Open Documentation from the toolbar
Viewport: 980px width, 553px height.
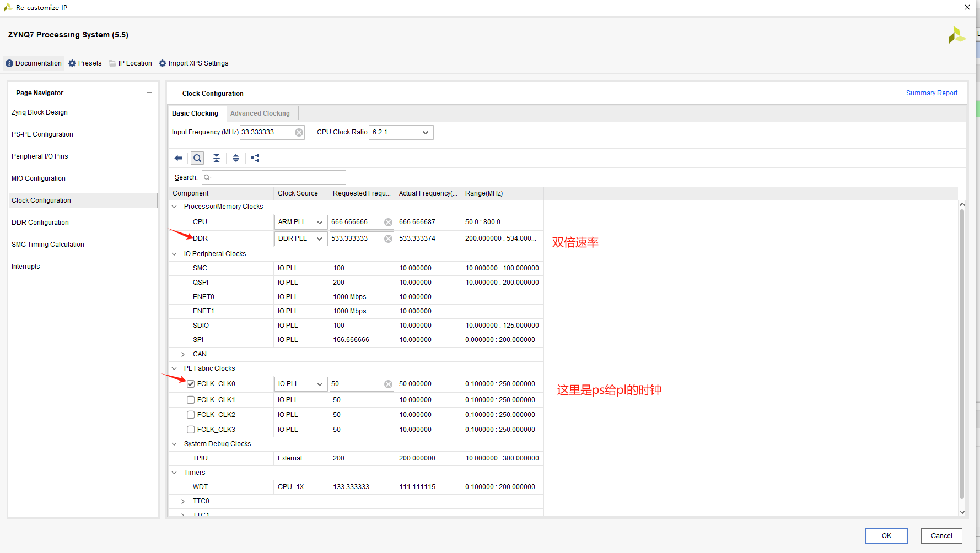click(34, 63)
